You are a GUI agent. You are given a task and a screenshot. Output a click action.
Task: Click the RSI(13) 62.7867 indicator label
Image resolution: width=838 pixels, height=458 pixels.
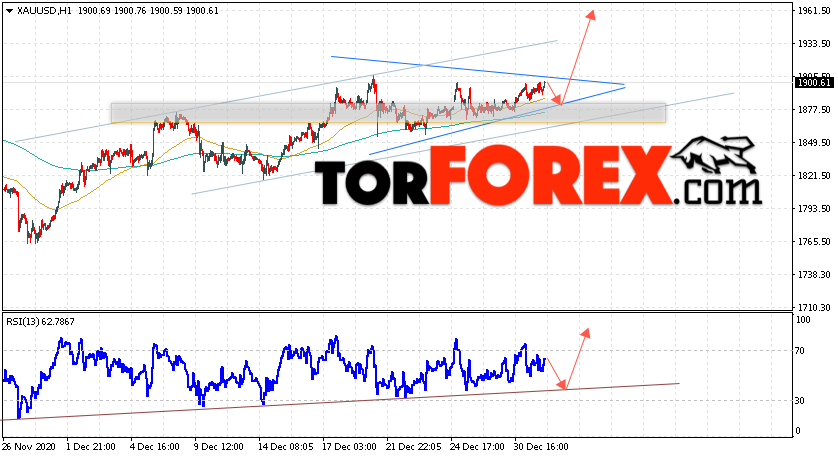pyautogui.click(x=41, y=322)
